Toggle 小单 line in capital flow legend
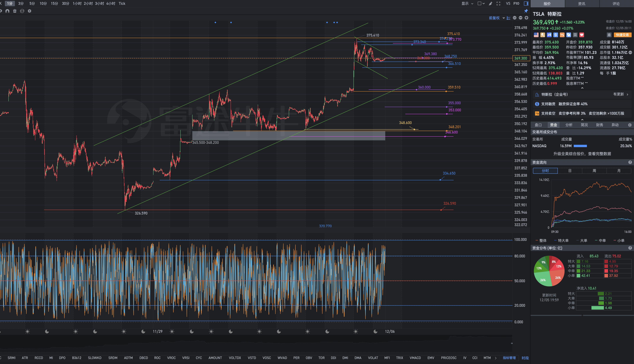The width and height of the screenshot is (634, 364). pos(619,240)
